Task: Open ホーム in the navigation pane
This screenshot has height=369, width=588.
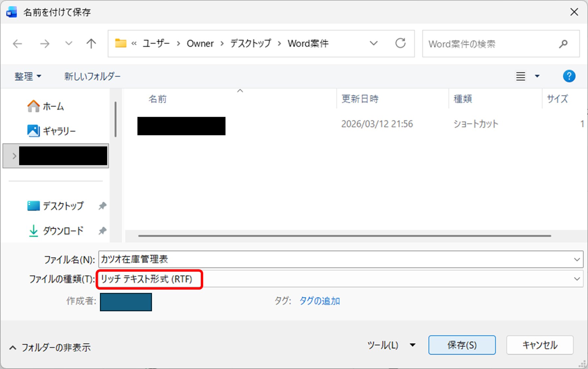Action: pyautogui.click(x=53, y=106)
